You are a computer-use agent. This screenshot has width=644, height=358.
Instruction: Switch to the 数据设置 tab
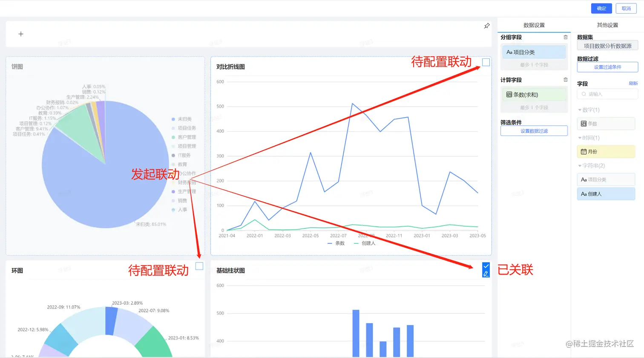[534, 25]
